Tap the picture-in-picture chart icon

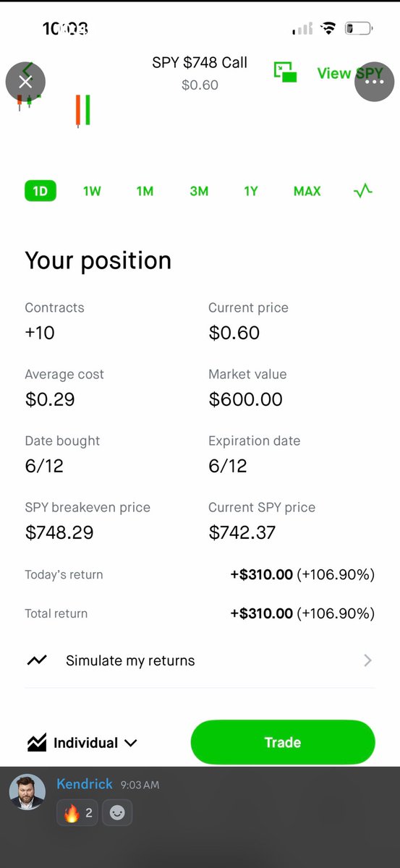[285, 72]
